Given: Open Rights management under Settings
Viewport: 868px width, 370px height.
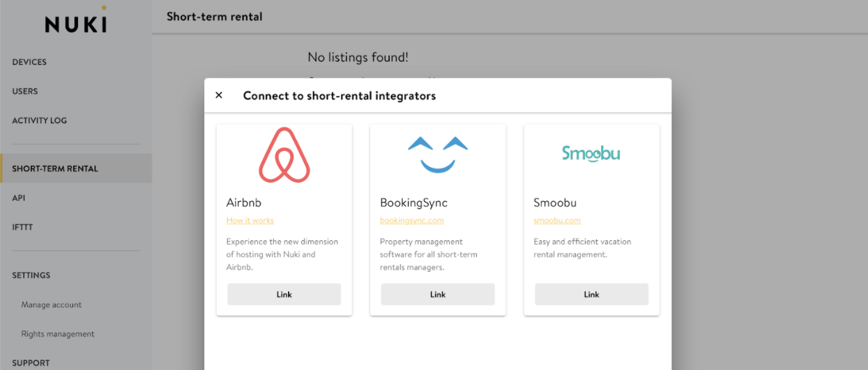Looking at the screenshot, I should (x=58, y=334).
